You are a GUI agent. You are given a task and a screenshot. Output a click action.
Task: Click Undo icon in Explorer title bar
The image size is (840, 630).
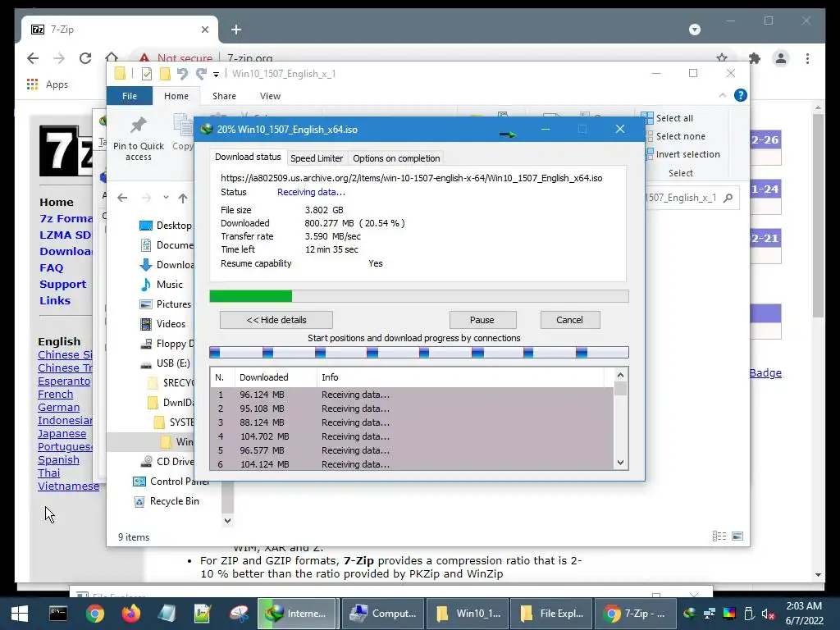[182, 74]
